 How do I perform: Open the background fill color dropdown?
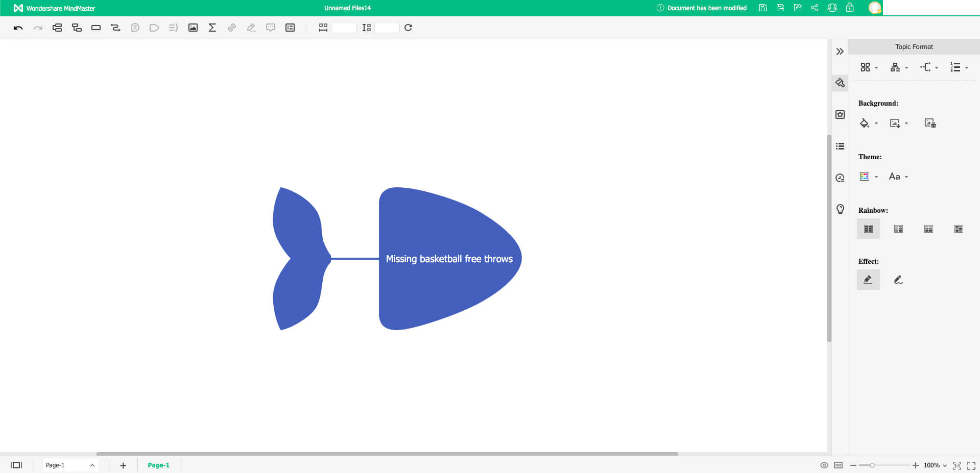pyautogui.click(x=876, y=123)
